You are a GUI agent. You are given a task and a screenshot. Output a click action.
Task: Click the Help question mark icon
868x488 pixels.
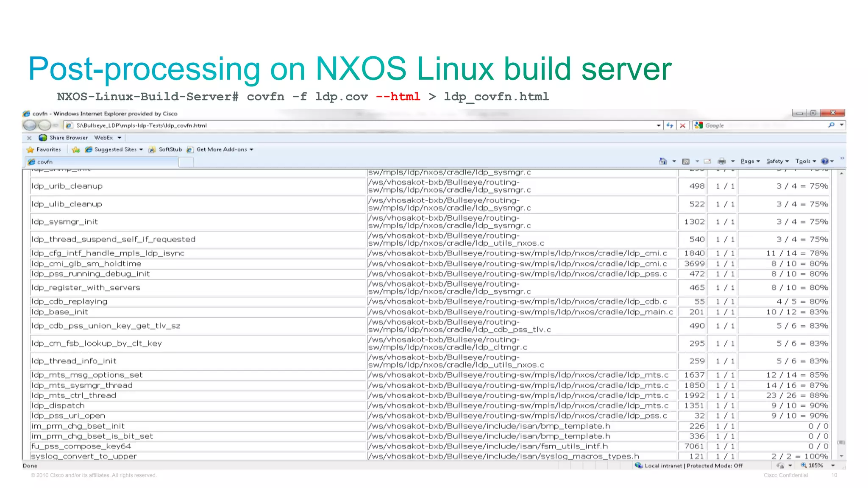[x=825, y=161]
